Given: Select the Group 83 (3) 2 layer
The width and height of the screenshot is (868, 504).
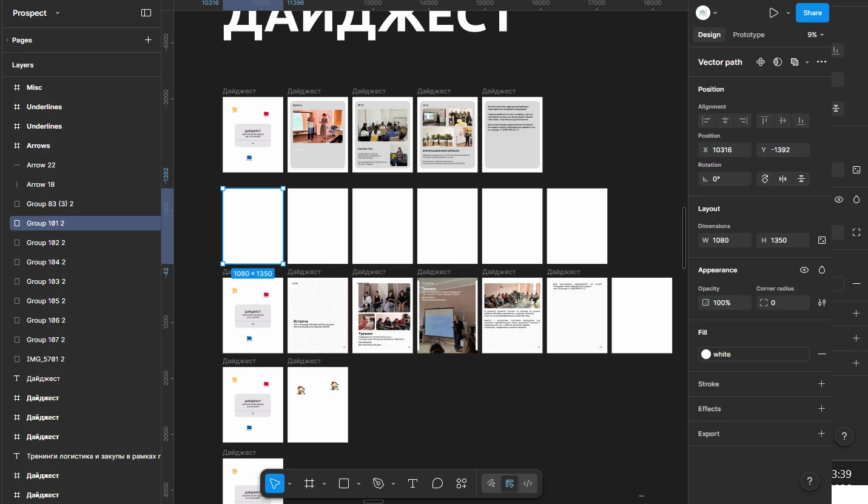Looking at the screenshot, I should pos(85,204).
